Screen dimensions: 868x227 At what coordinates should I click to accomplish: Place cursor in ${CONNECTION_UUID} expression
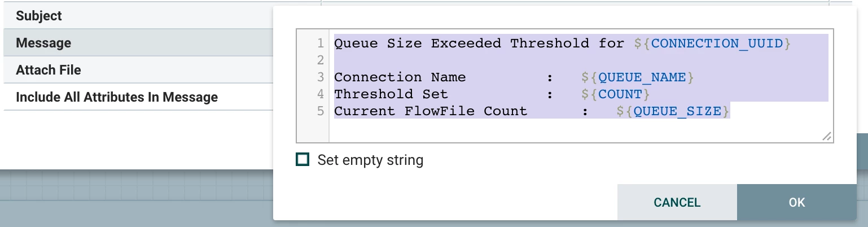712,43
